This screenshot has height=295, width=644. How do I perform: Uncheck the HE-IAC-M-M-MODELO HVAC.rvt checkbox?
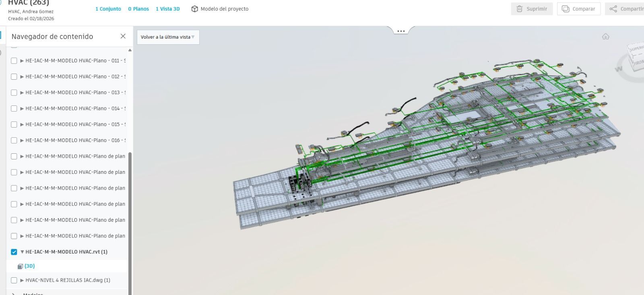[x=14, y=252]
